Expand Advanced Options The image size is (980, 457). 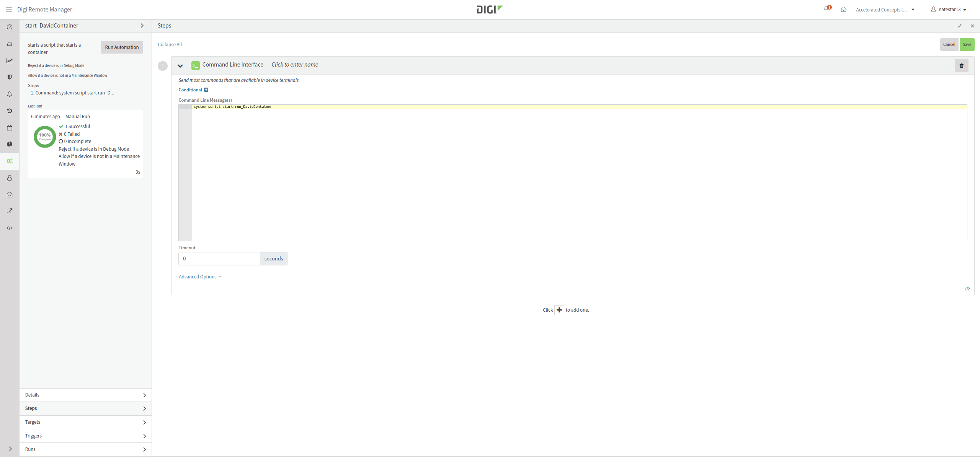tap(200, 276)
